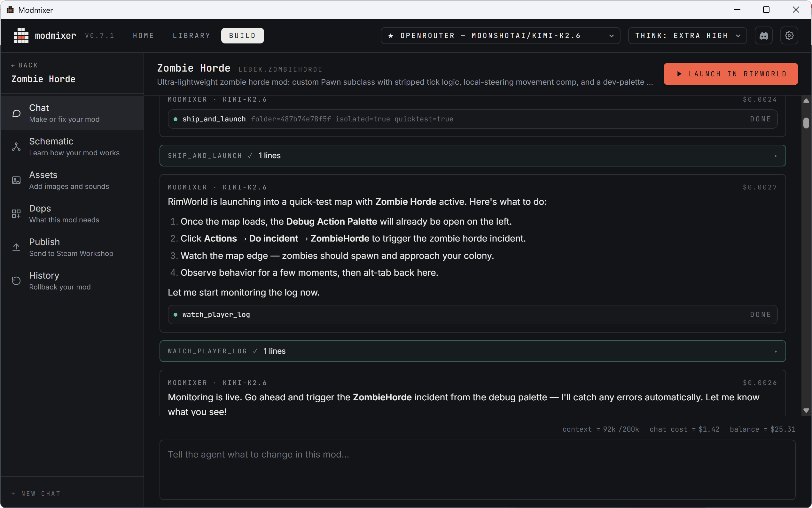
Task: Click the context = 92k /200k readout
Action: pyautogui.click(x=601, y=429)
